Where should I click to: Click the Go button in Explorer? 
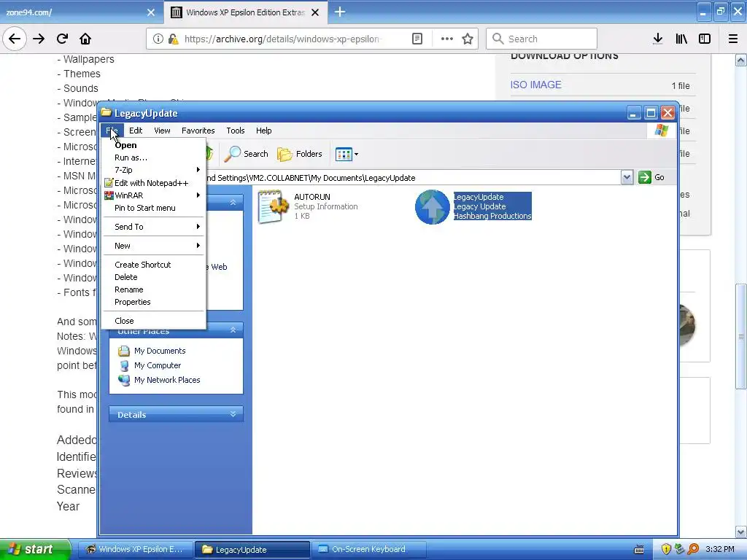click(651, 177)
